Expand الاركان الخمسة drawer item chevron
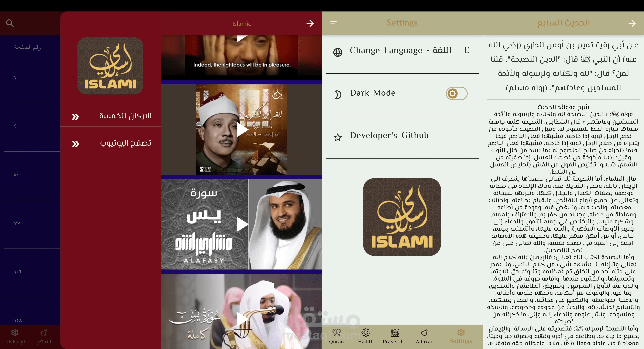644x349 pixels. click(75, 117)
